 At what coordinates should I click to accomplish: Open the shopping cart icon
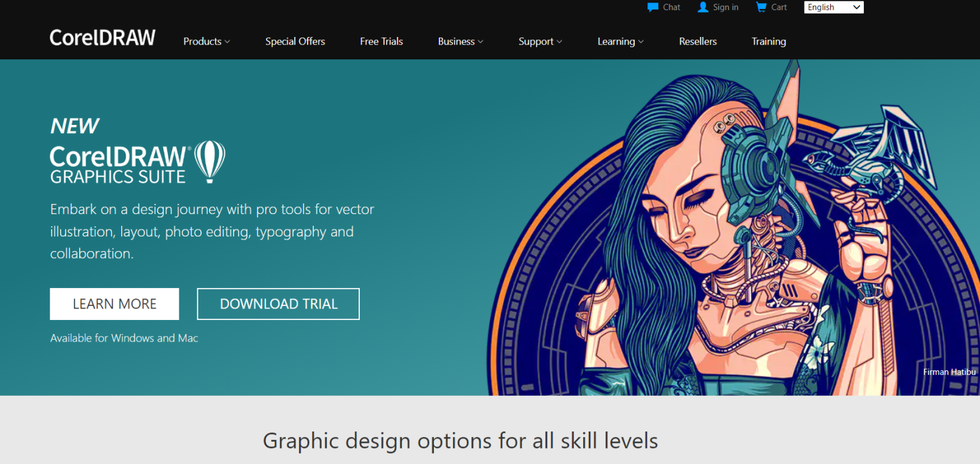761,8
